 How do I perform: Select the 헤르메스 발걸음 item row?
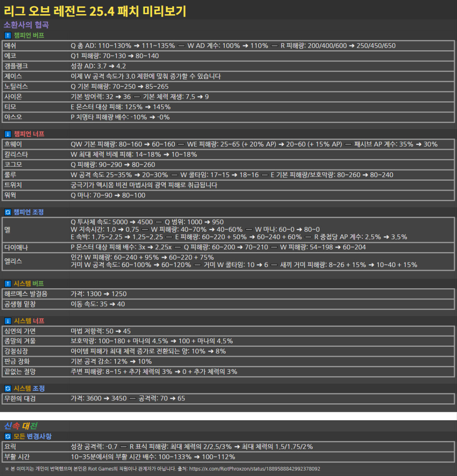pos(228,294)
